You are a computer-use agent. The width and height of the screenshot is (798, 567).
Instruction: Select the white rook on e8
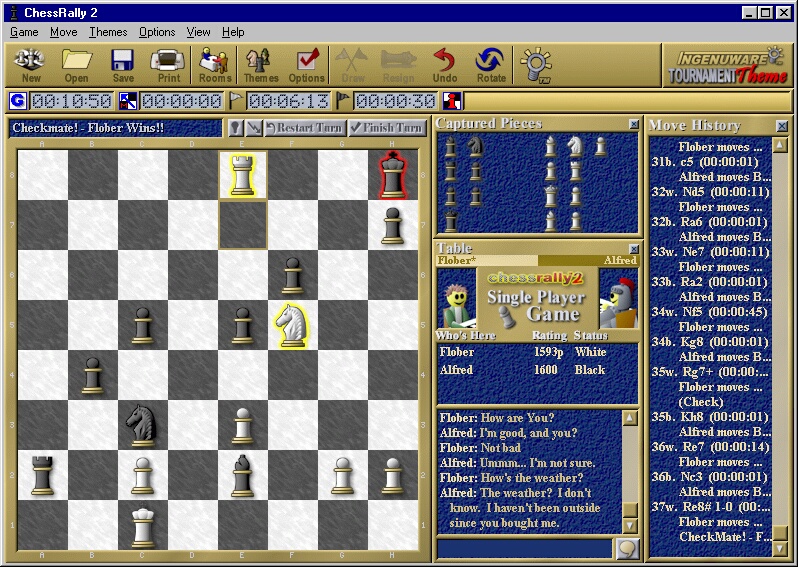[243, 175]
